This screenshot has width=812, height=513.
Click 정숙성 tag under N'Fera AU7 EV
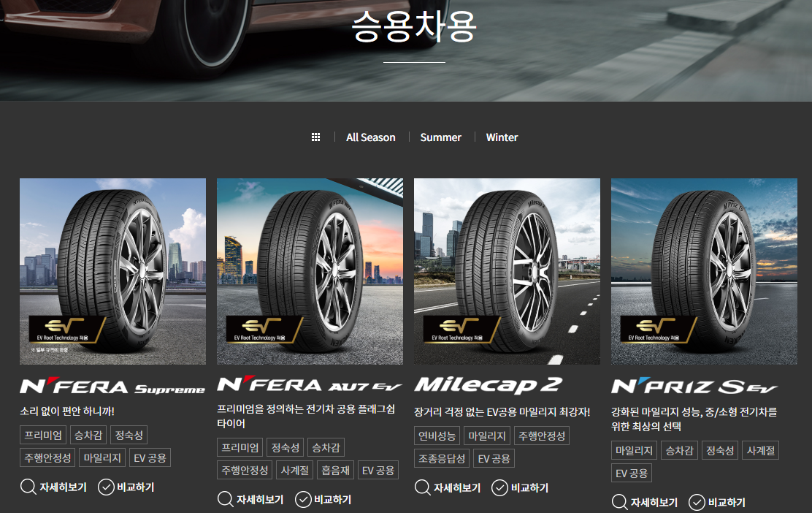[x=286, y=447]
